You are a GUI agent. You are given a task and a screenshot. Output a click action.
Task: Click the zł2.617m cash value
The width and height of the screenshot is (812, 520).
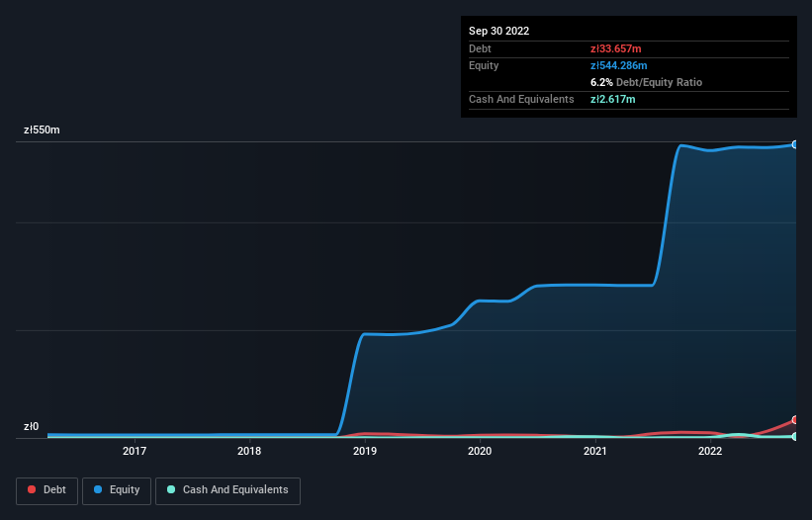click(x=612, y=99)
